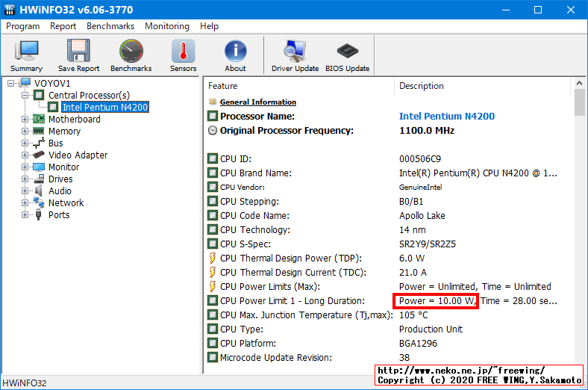588x390 pixels.
Task: Click the Video Adapter card icon
Action: (39, 155)
